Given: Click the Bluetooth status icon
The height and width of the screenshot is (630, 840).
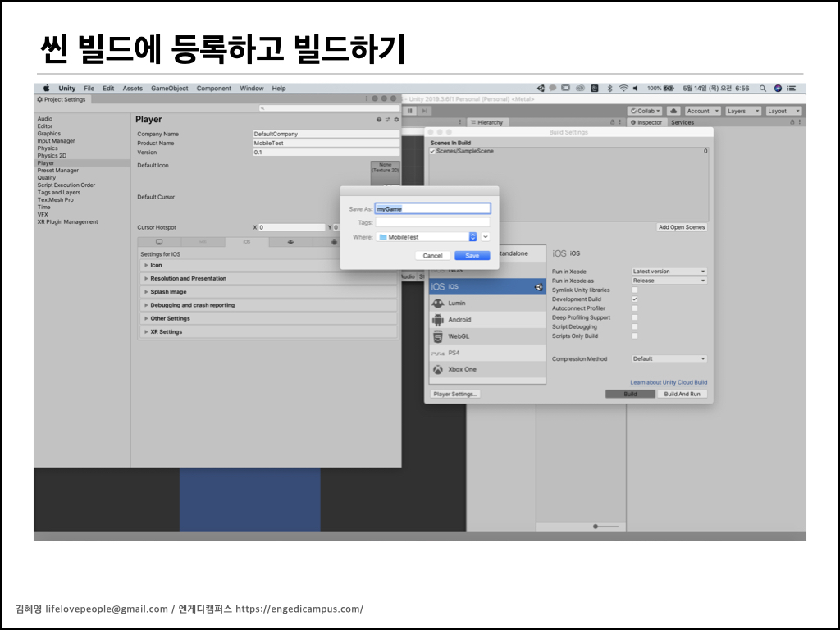Looking at the screenshot, I should (609, 89).
